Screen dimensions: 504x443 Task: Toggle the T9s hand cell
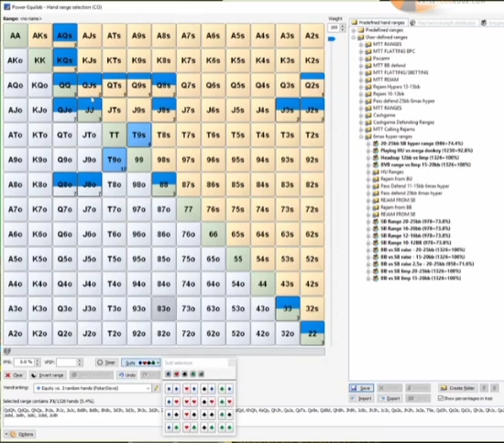point(139,135)
